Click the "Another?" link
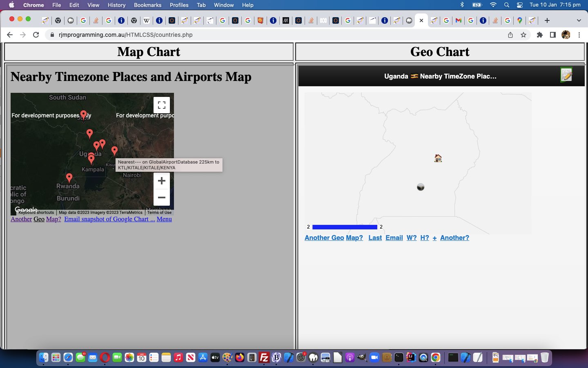The height and width of the screenshot is (368, 588). point(454,238)
